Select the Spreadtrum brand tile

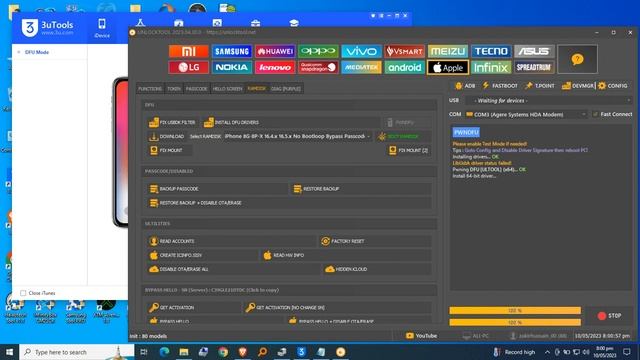(x=534, y=67)
